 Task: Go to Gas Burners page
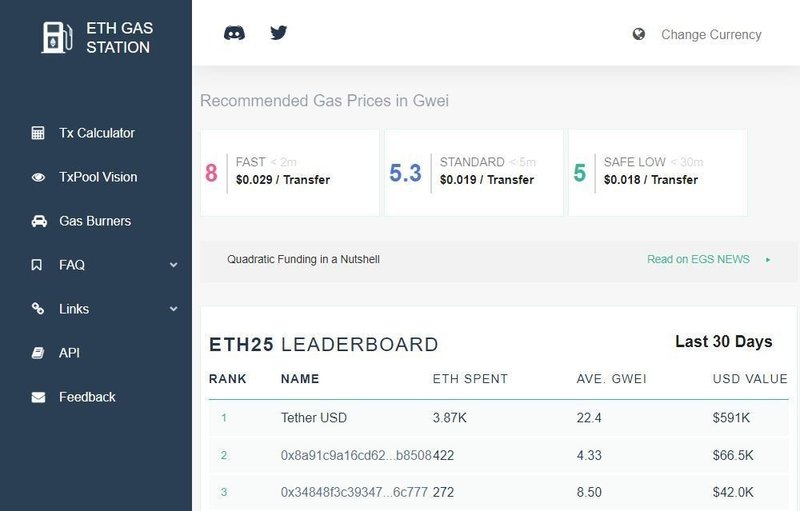click(95, 221)
